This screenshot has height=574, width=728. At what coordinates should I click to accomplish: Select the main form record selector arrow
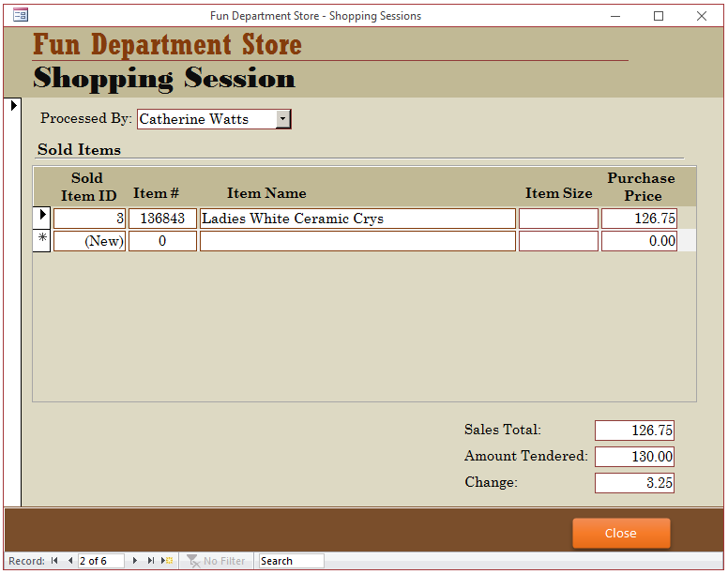click(14, 105)
